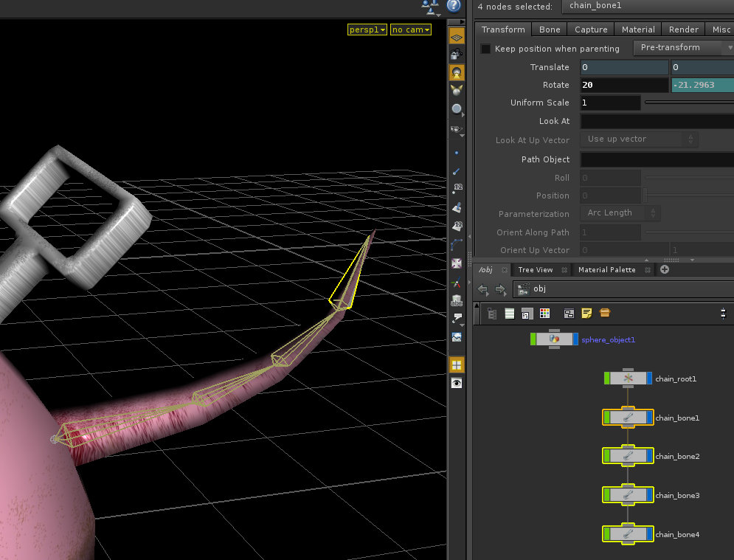Click the tree hierarchy icon in network toolbar
This screenshot has width=734, height=560.
point(492,314)
